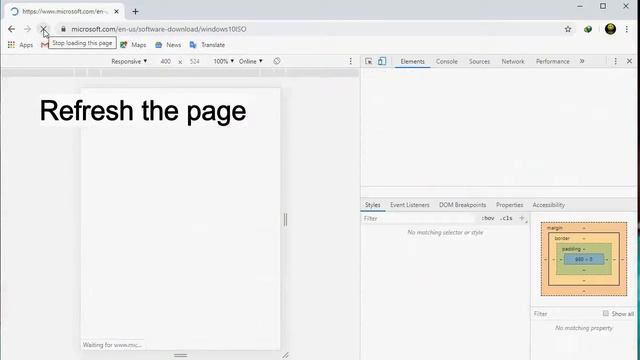The width and height of the screenshot is (640, 360).
Task: Maximize the Chrome window
Action: coord(603,7)
